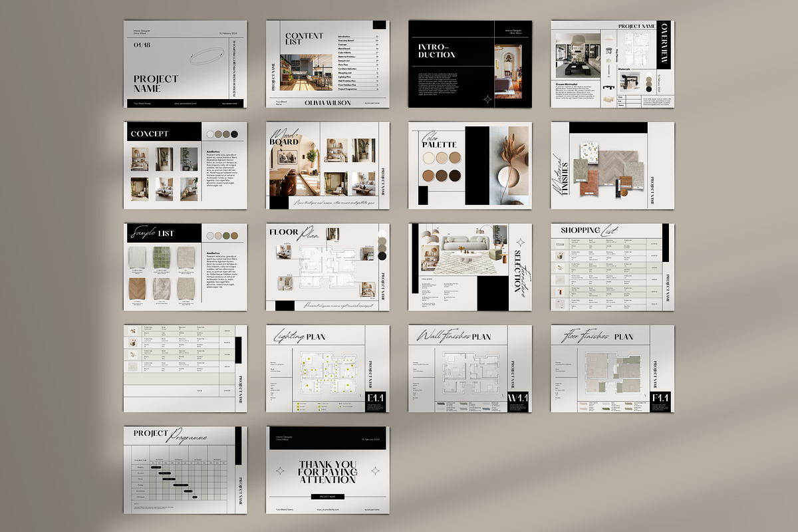Click the F1.1 label on Floor Finishes Plan
The width and height of the screenshot is (798, 532).
661,398
